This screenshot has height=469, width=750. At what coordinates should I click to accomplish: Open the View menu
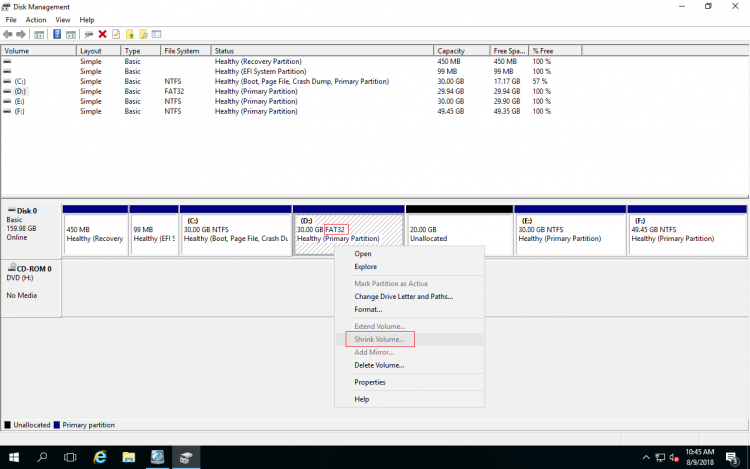click(x=63, y=20)
